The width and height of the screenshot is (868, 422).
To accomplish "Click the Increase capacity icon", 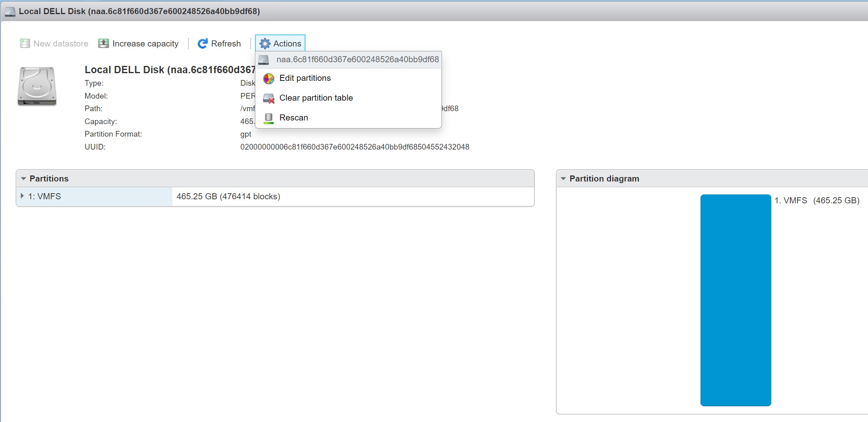I will pos(104,43).
